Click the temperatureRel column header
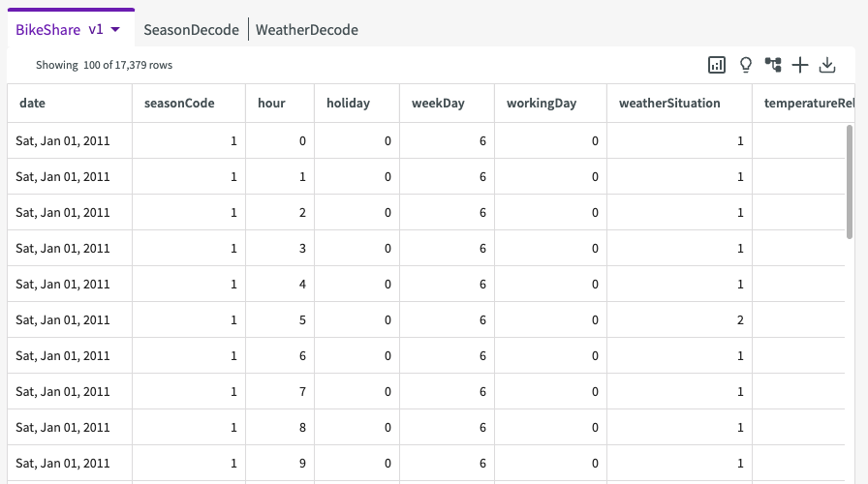 click(804, 103)
